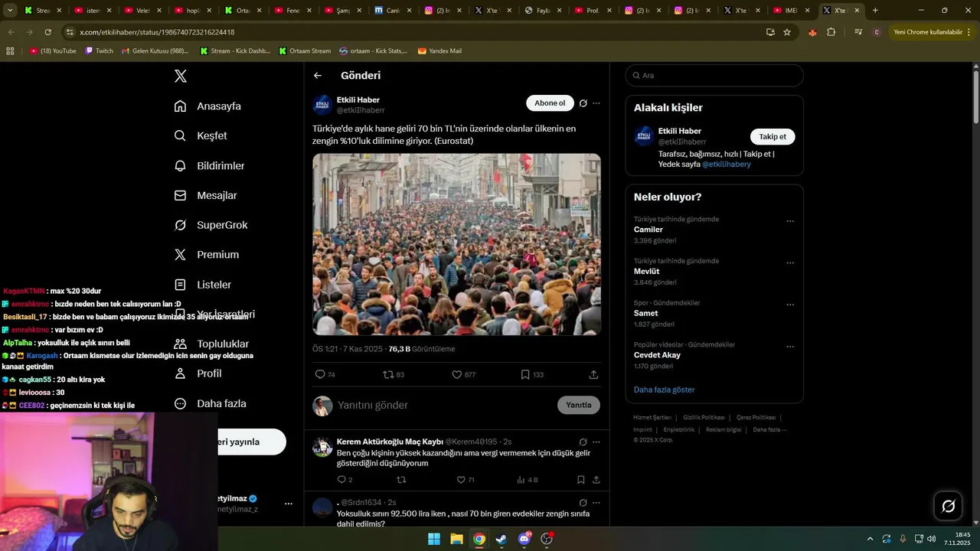The image size is (980, 551).
Task: Open Windows Start menu
Action: (434, 539)
